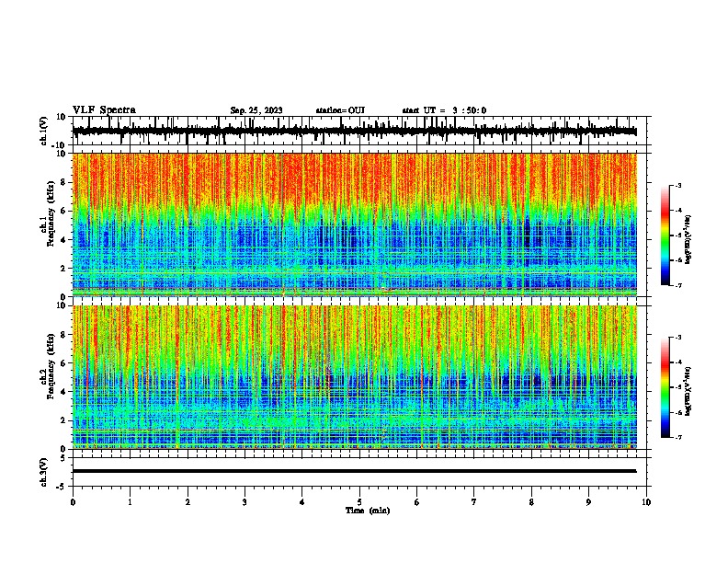Screen dimensions: 728x563
Task: Click the "-3" label on ch.1 color scale
Action: click(677, 186)
